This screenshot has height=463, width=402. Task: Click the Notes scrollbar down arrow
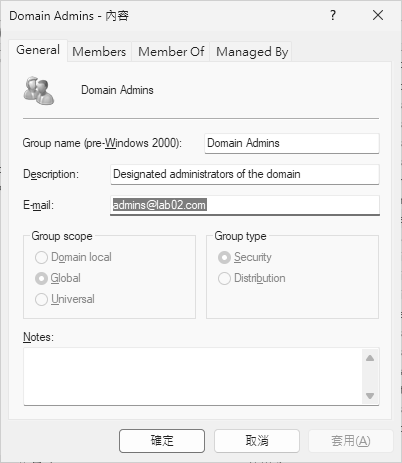(370, 396)
